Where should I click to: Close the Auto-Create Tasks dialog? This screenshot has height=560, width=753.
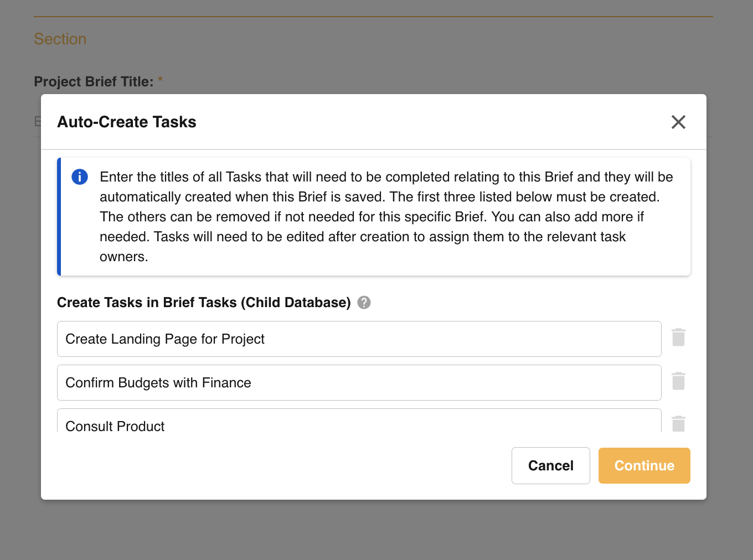pyautogui.click(x=678, y=122)
